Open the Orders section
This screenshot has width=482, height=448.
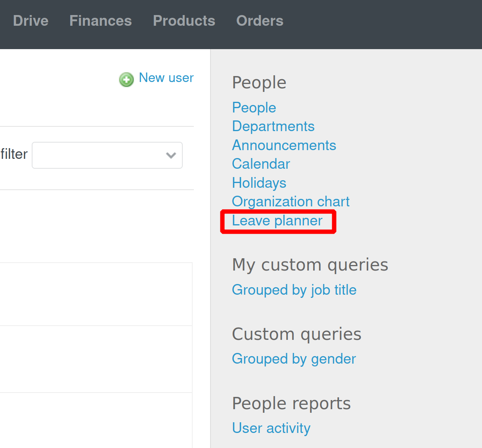coord(260,21)
